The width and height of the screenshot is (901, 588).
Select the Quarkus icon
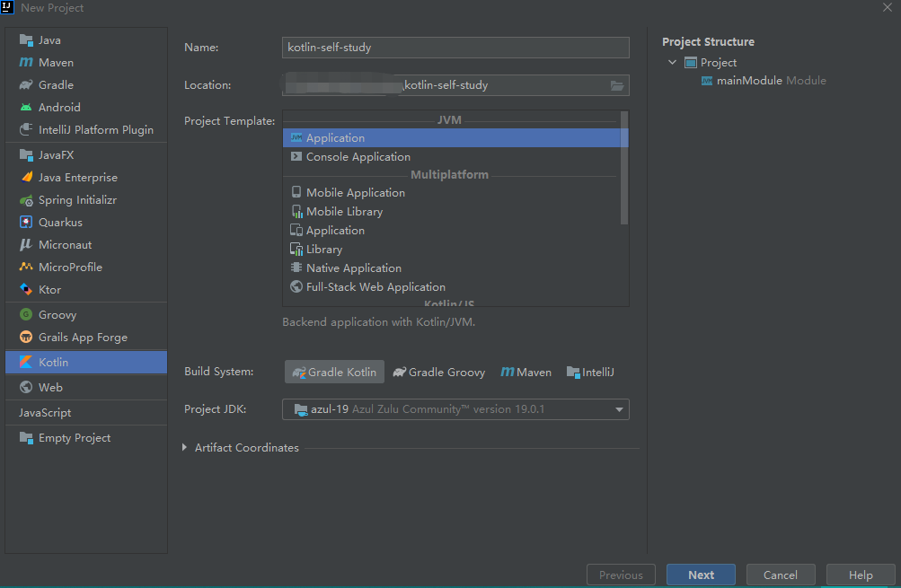(26, 223)
